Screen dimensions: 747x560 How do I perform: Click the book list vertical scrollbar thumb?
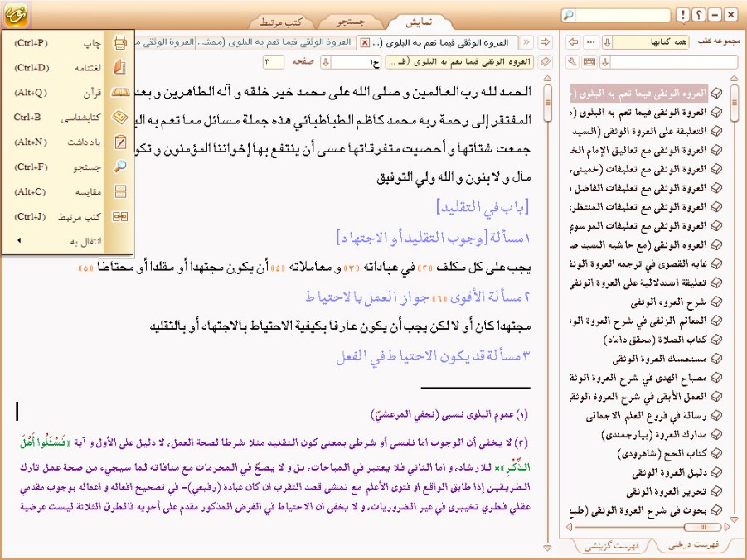tap(734, 103)
